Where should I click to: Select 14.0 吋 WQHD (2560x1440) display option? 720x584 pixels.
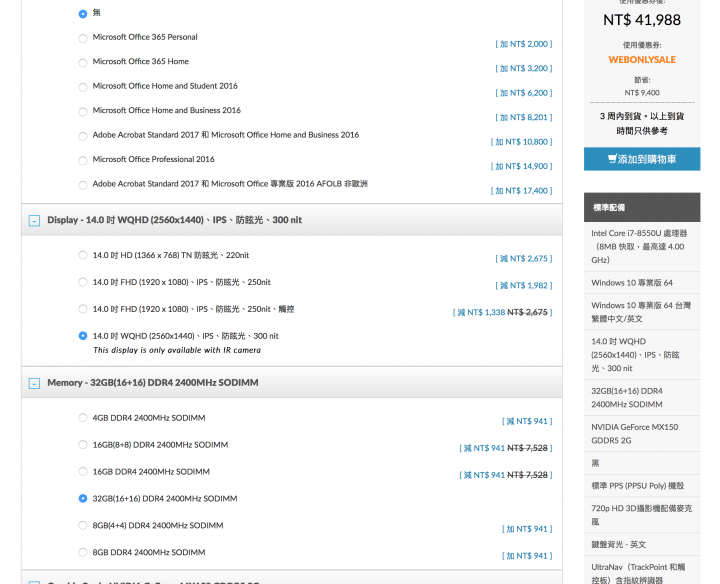coord(83,336)
